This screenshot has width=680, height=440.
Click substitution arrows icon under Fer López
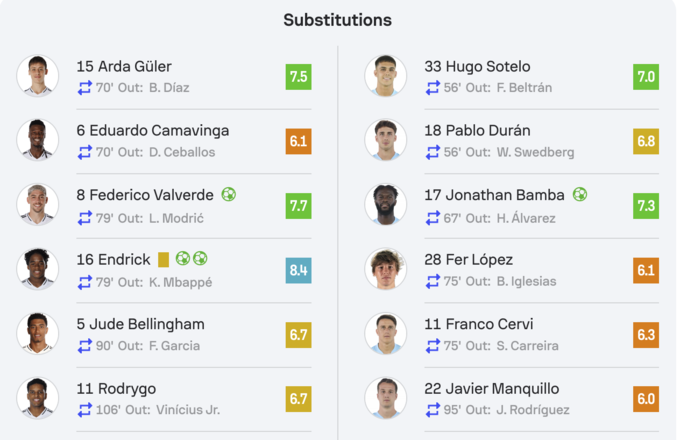pyautogui.click(x=432, y=282)
